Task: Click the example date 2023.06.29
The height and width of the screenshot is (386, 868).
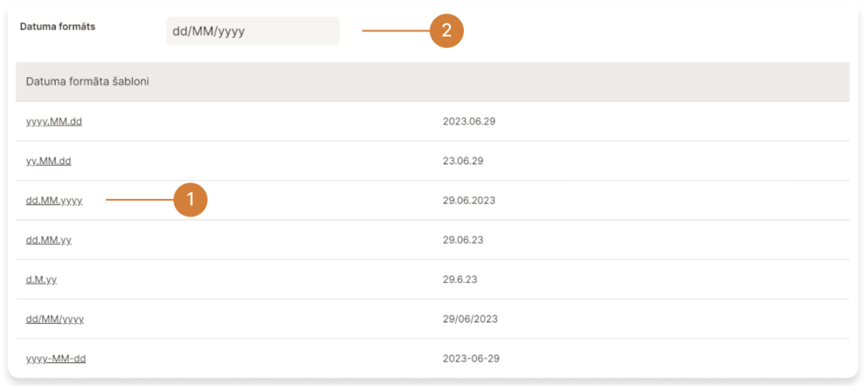Action: tap(471, 122)
